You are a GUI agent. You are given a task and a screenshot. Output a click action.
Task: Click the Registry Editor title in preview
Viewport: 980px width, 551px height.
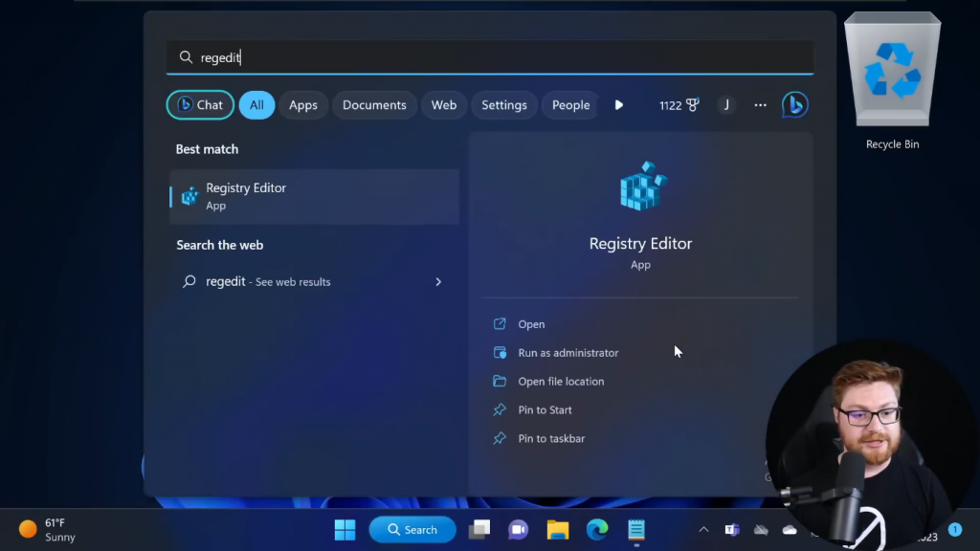pyautogui.click(x=640, y=244)
